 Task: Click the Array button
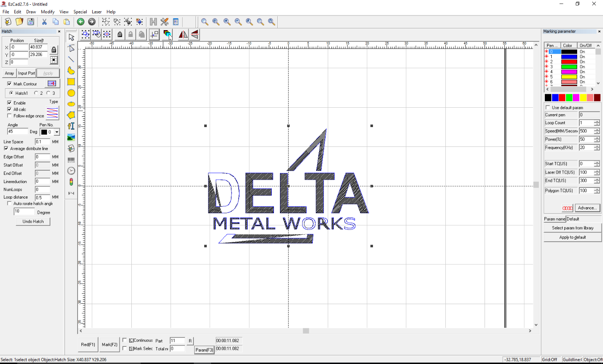(x=9, y=73)
